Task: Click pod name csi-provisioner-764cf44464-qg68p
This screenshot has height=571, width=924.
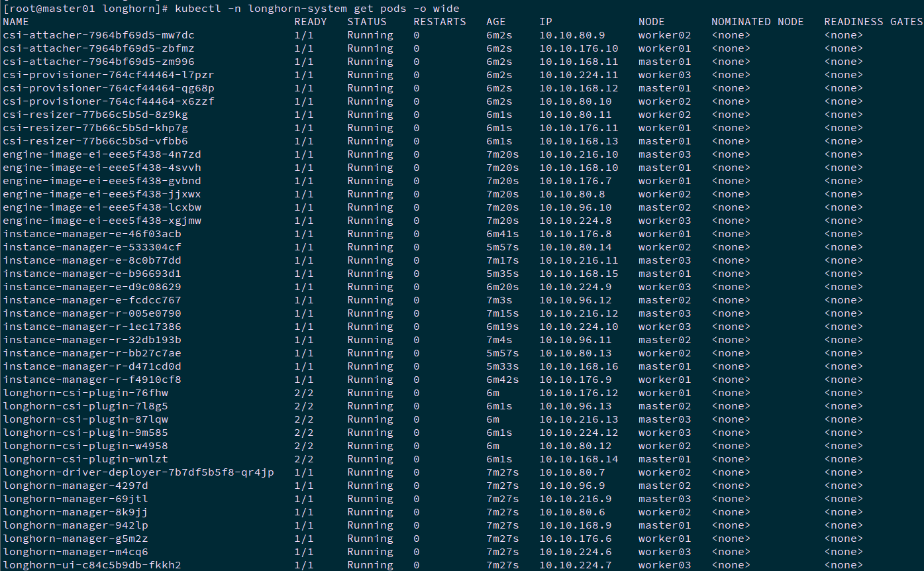Action: point(109,88)
